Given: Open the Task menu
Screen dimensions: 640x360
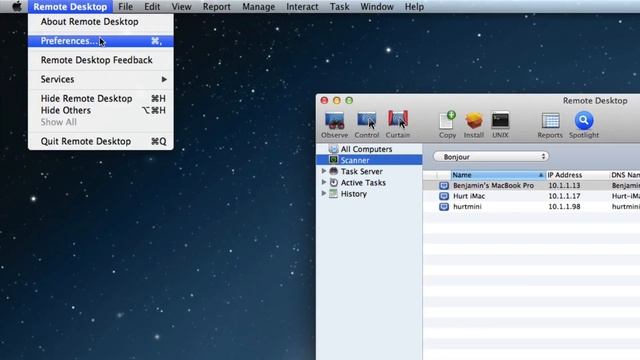Looking at the screenshot, I should pyautogui.click(x=339, y=7).
